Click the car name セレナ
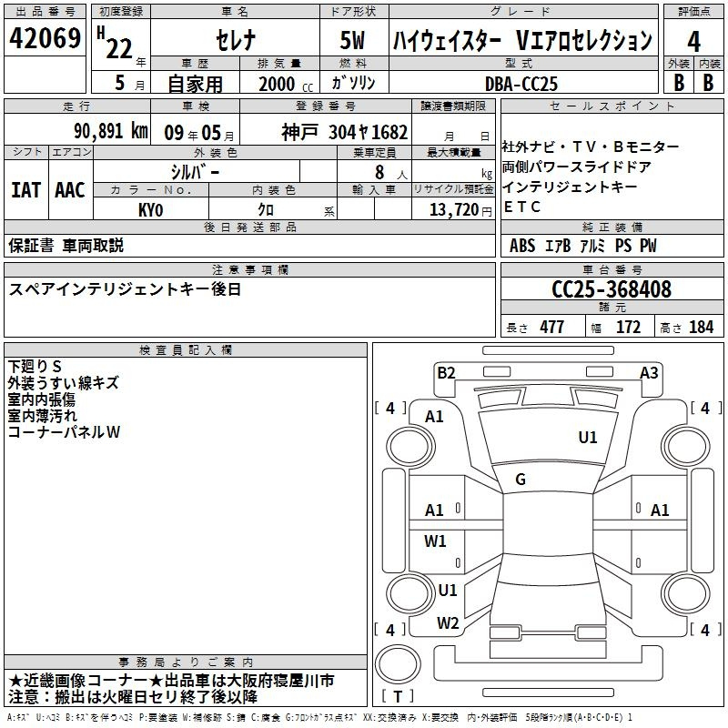 (234, 41)
